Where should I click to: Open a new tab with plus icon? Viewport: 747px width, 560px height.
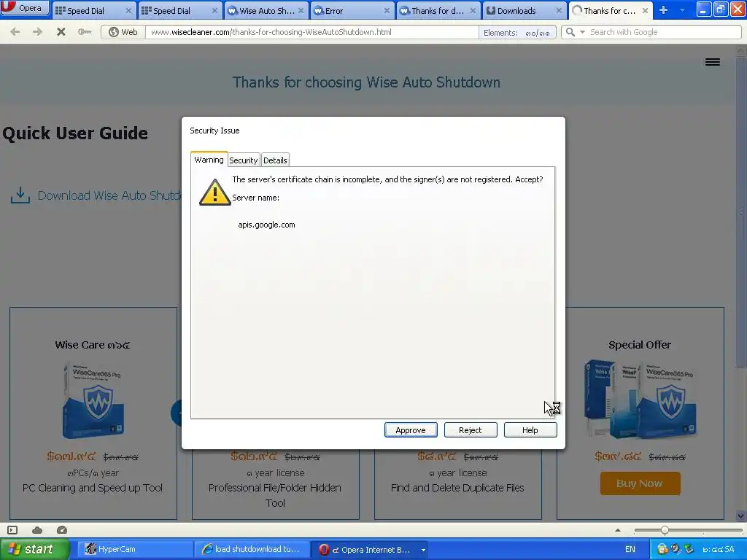pos(663,10)
